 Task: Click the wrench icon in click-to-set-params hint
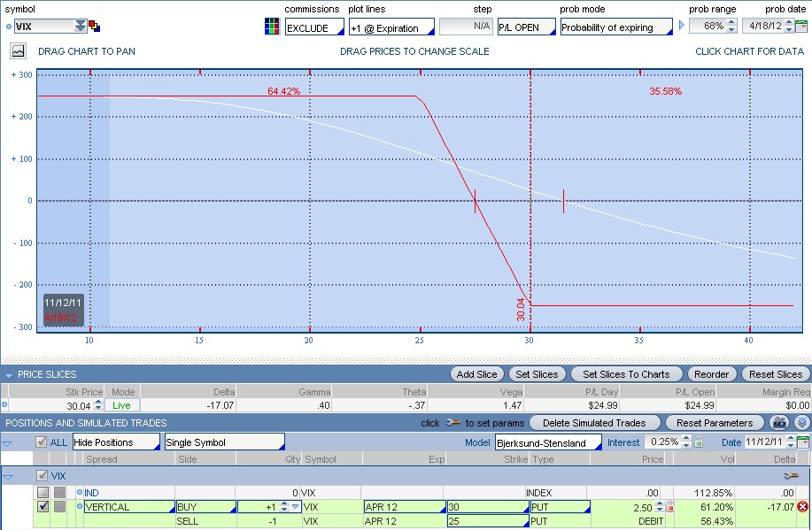(452, 422)
